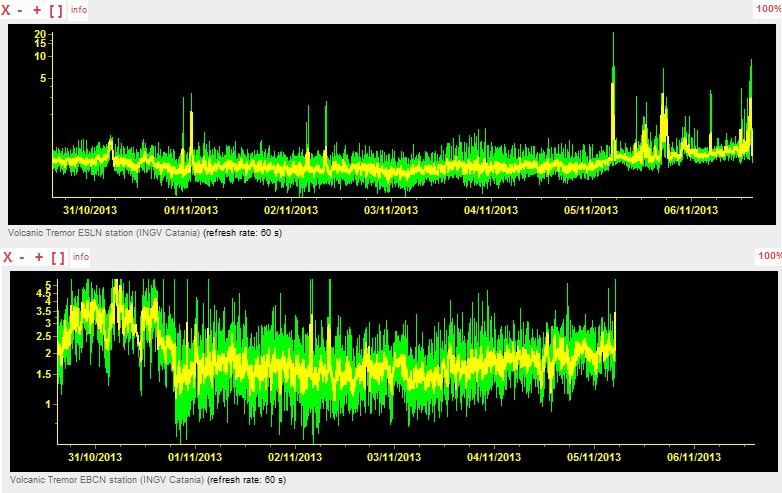Zoom out the EBCN chart using minus
The image size is (782, 493).
click(x=23, y=258)
